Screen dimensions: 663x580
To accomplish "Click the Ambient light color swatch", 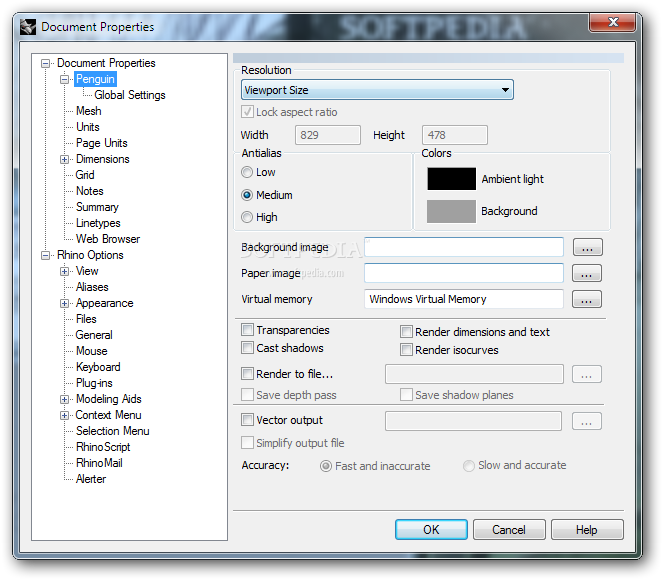I will (452, 179).
